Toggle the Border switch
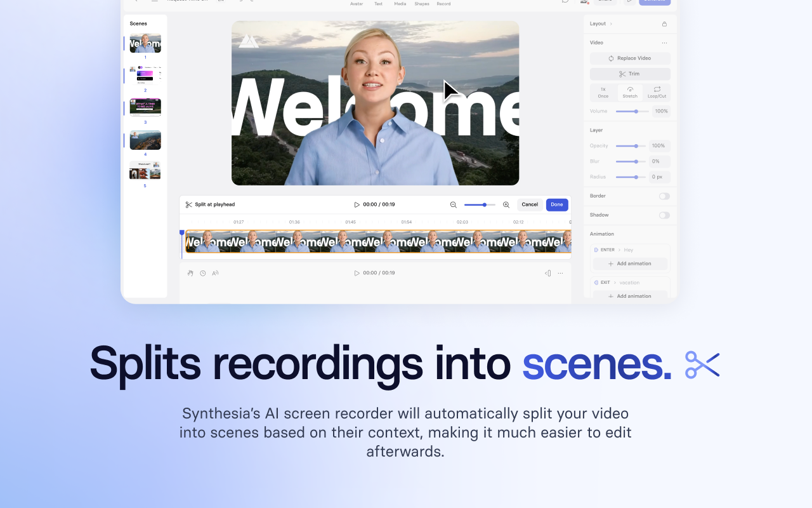 (664, 196)
